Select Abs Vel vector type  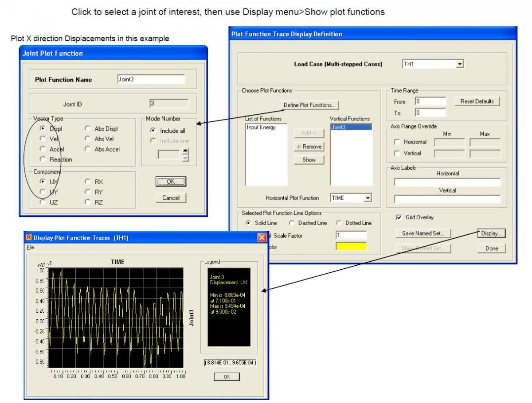pyautogui.click(x=87, y=139)
